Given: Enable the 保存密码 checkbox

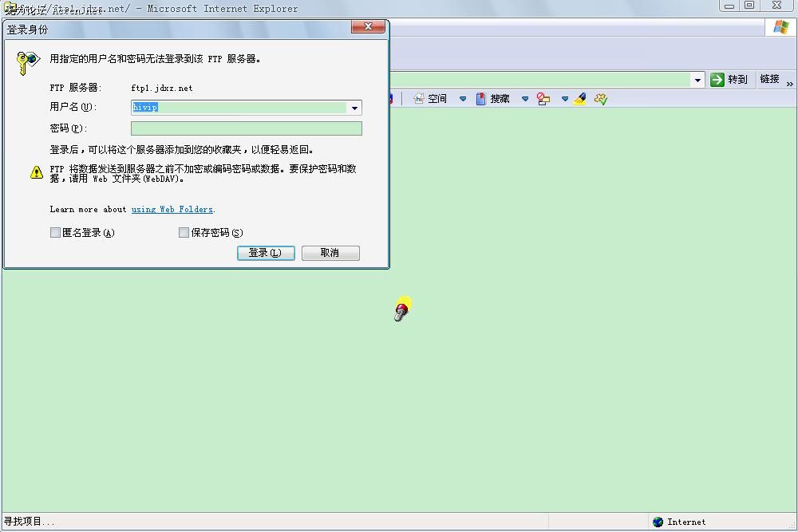Looking at the screenshot, I should [x=184, y=232].
